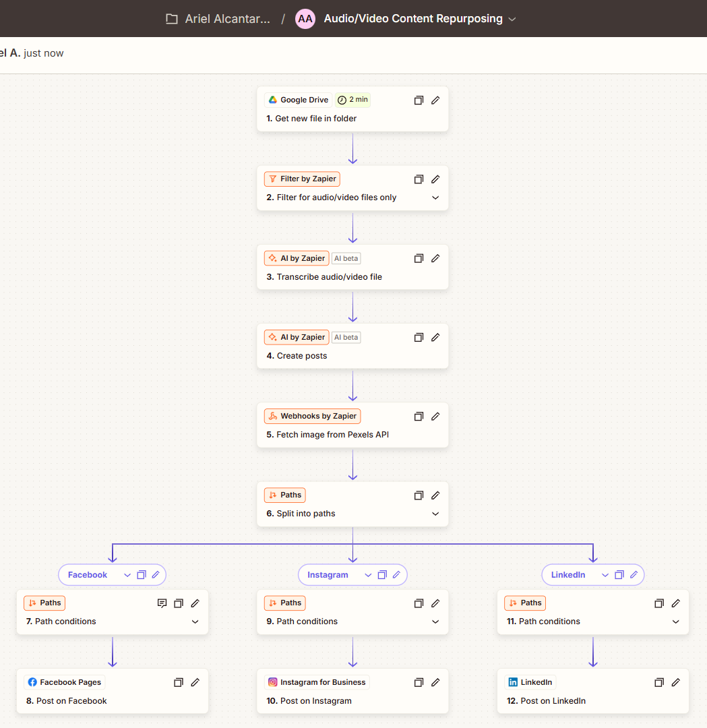Expand the Filter for audio/video files step

point(435,198)
